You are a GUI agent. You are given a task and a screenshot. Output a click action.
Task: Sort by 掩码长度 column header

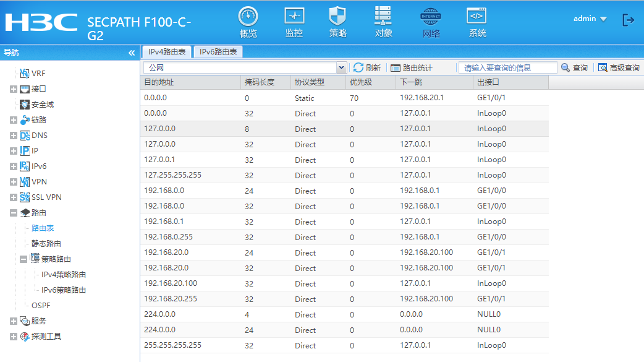pyautogui.click(x=265, y=82)
